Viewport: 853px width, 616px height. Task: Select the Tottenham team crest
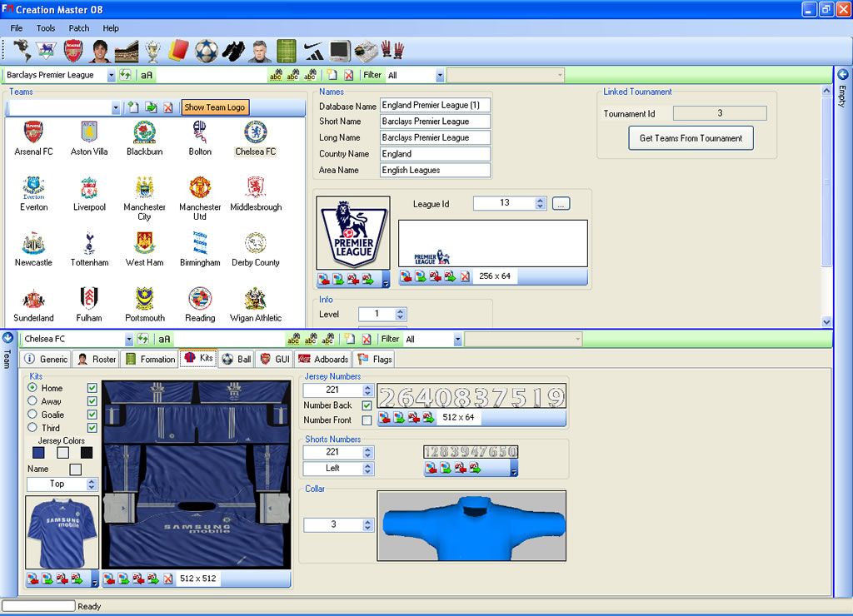89,243
